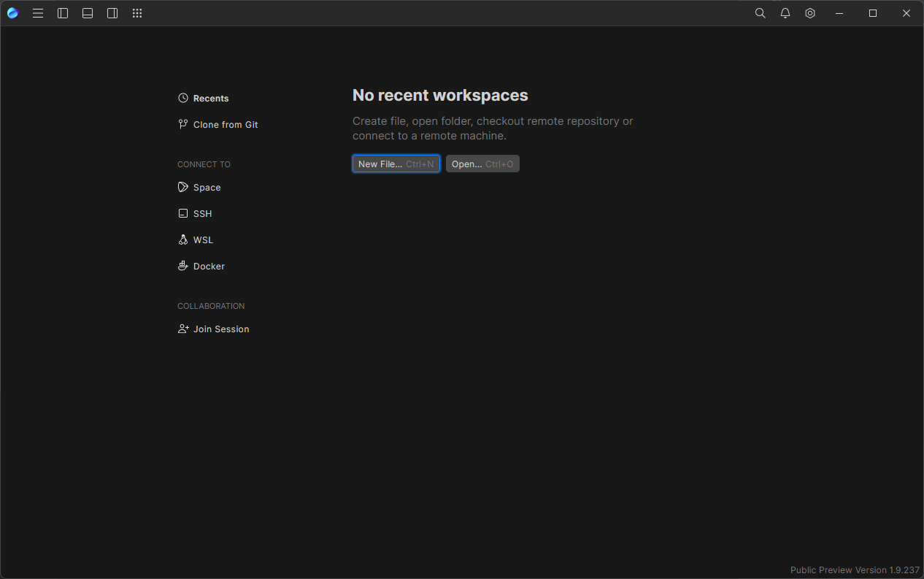Viewport: 924px width, 579px height.
Task: Click the Public Preview Version text
Action: [855, 570]
